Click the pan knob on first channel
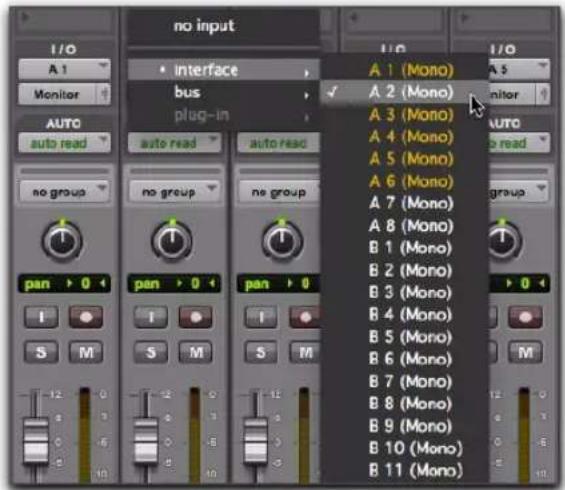The image size is (565, 490). point(62,241)
